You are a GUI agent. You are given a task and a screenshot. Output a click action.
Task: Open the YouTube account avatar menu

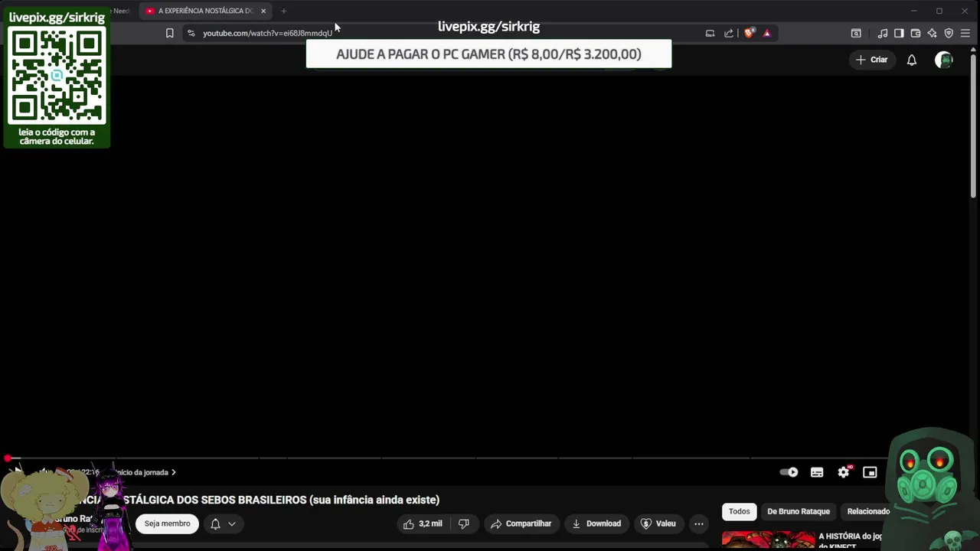pyautogui.click(x=944, y=60)
